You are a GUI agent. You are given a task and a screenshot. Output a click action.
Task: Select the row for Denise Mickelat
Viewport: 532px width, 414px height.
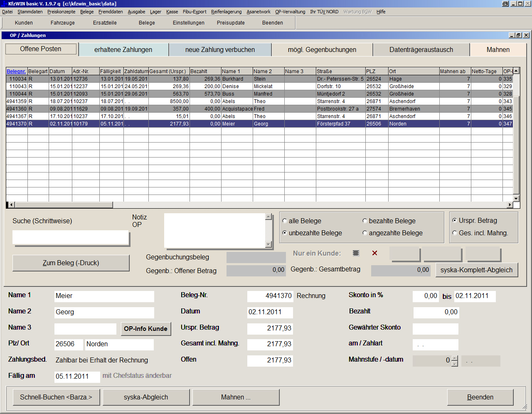pyautogui.click(x=260, y=86)
